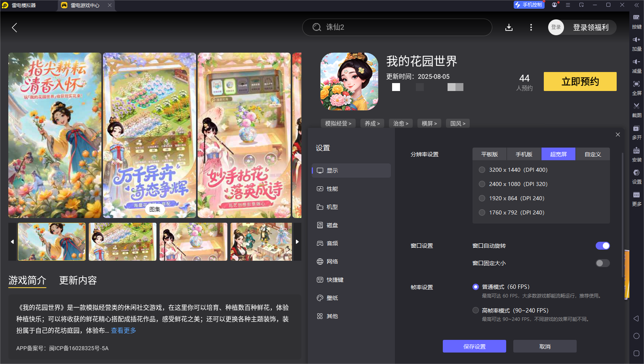Go back with the top-left arrow
644x364 pixels.
click(15, 27)
